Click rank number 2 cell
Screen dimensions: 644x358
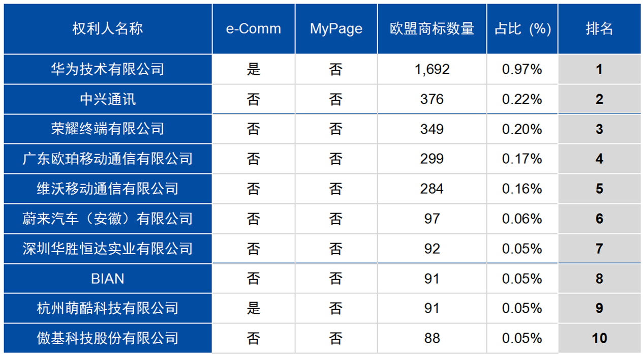point(599,99)
